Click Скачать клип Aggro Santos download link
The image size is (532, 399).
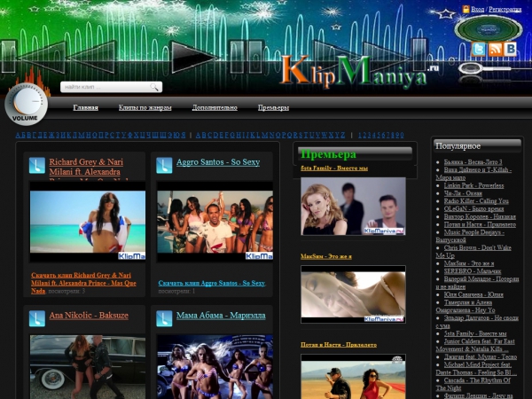click(212, 283)
